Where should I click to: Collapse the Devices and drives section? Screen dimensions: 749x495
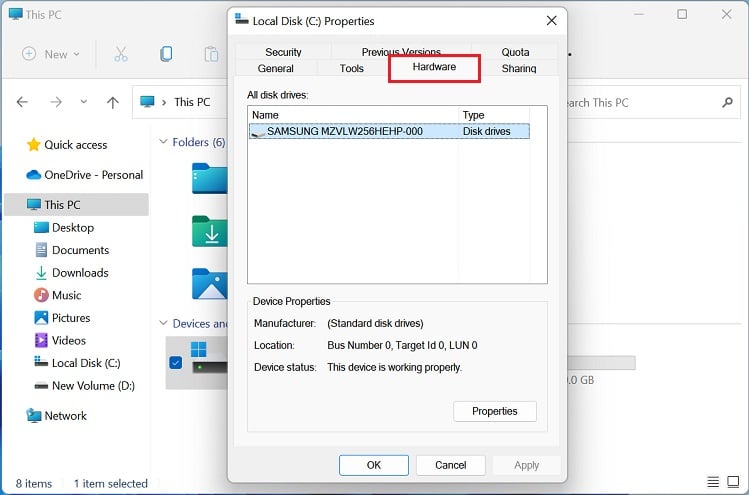click(163, 323)
